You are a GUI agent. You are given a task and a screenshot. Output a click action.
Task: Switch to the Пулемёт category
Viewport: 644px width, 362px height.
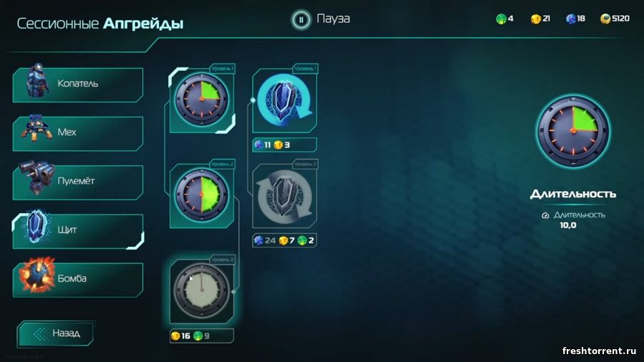pyautogui.click(x=78, y=182)
